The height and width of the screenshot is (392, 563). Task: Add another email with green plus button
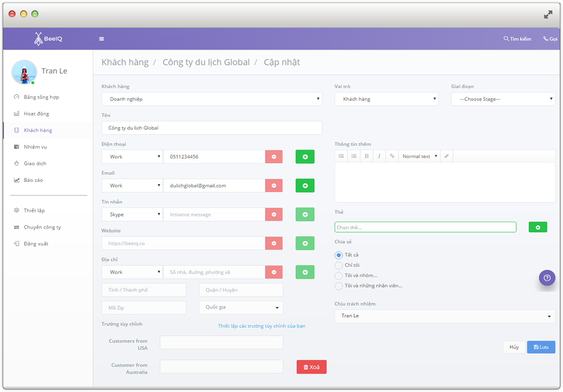point(305,186)
